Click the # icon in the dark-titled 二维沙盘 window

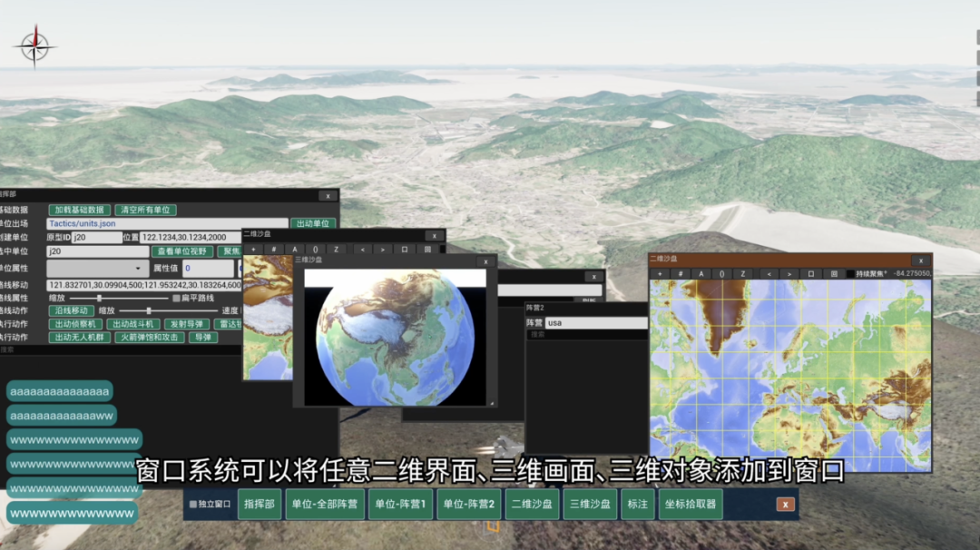click(274, 250)
